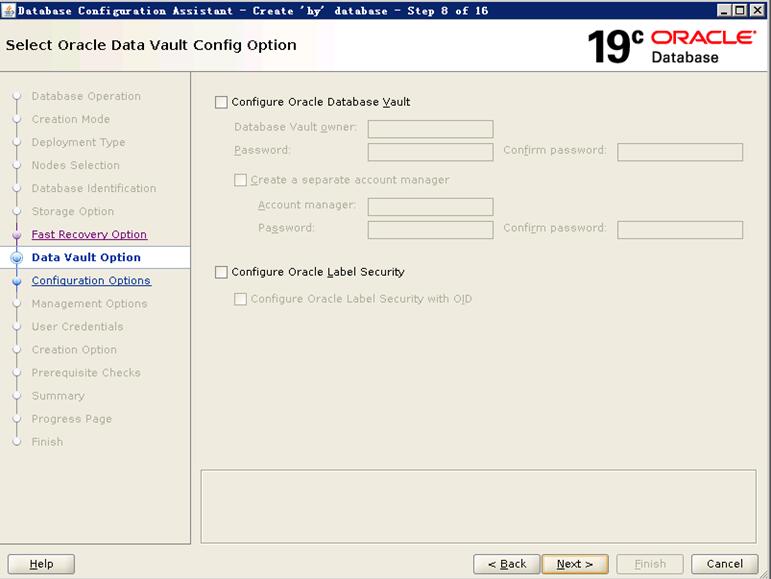Screen dimensions: 771x579
Task: Cancel the database creation wizard
Action: tap(725, 564)
